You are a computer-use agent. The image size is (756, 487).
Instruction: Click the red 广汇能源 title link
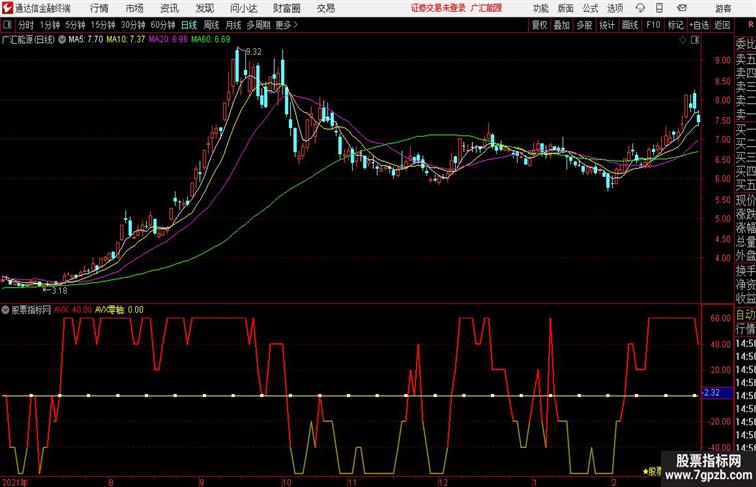pyautogui.click(x=486, y=8)
